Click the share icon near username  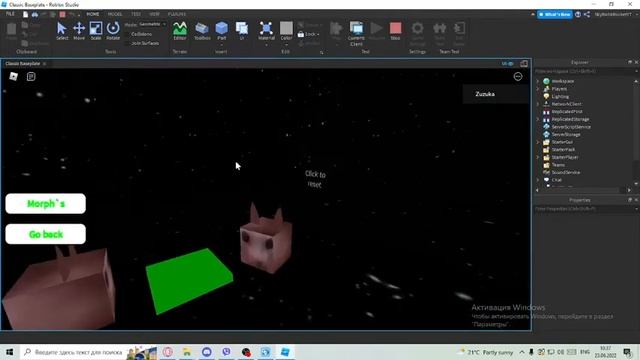[x=587, y=14]
